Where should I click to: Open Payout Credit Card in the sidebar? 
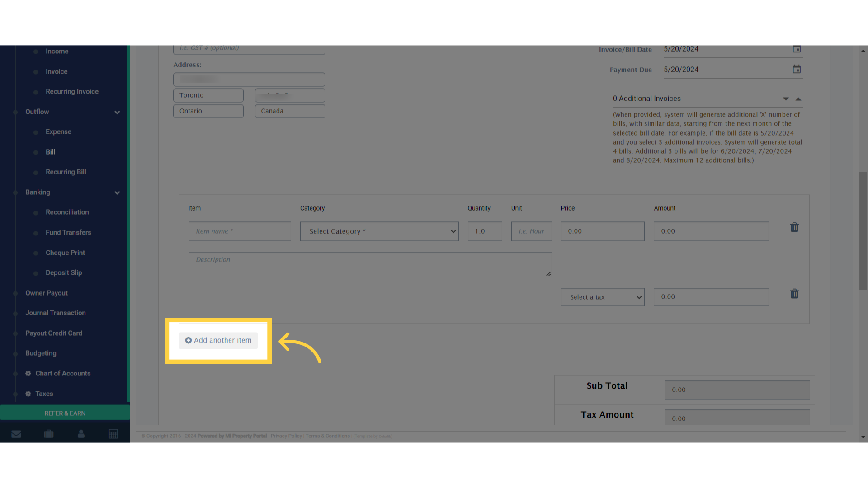pos(54,333)
